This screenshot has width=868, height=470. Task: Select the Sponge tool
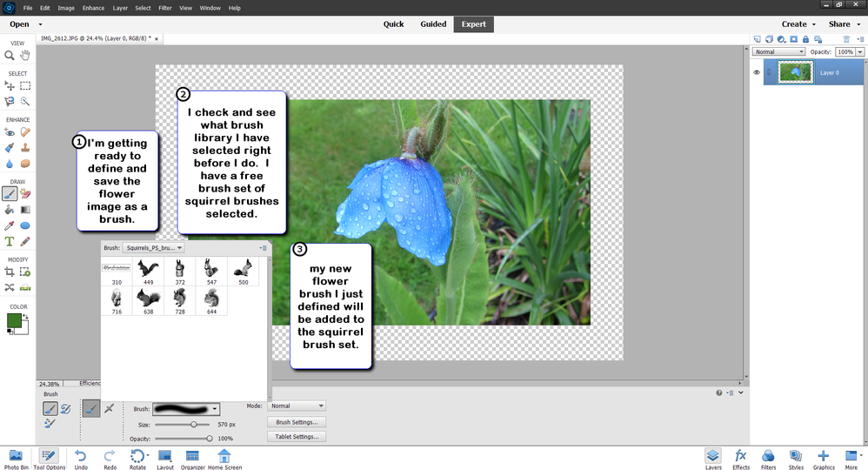25,164
